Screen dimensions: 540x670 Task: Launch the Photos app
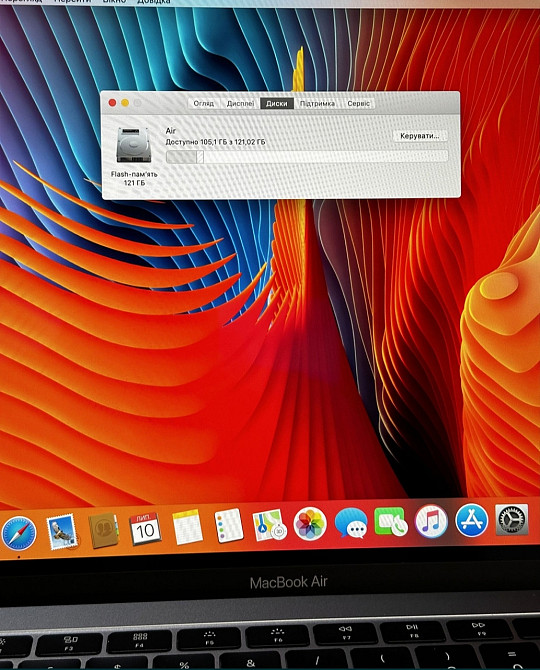[310, 524]
